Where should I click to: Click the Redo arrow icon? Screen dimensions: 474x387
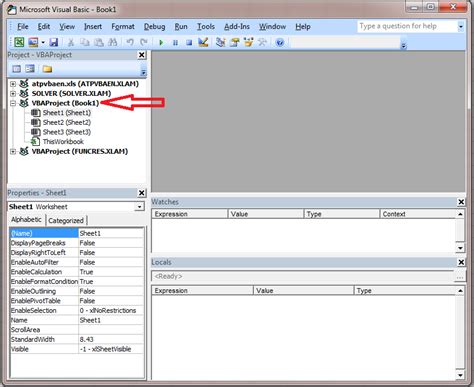click(x=143, y=42)
